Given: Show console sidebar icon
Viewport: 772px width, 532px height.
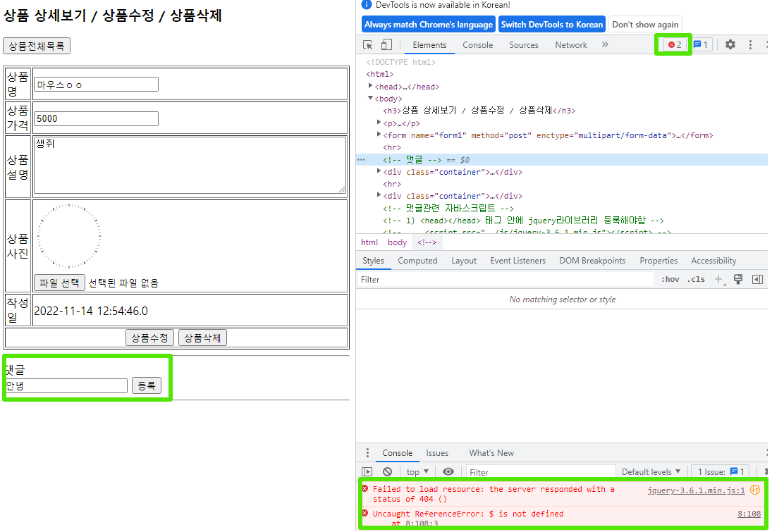Looking at the screenshot, I should point(367,471).
